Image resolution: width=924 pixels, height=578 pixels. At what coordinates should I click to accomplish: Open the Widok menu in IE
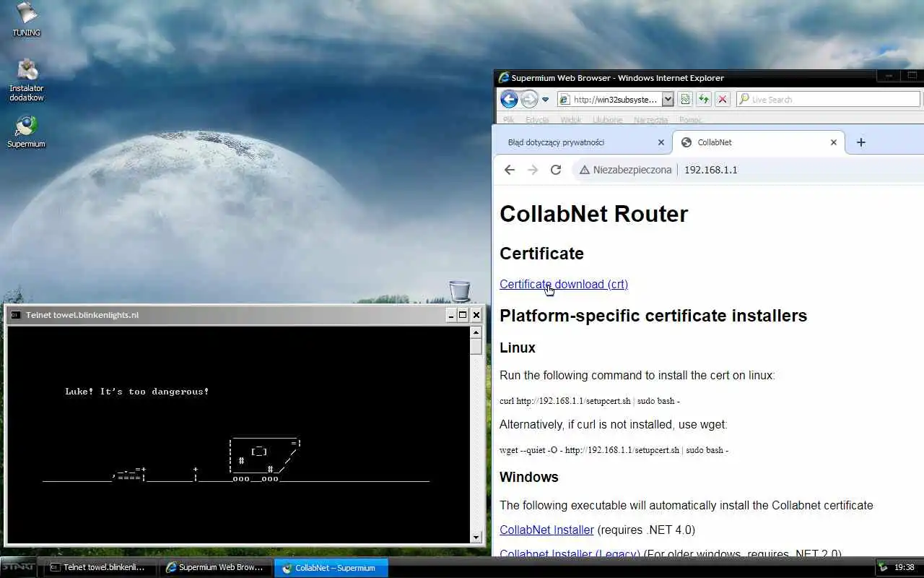point(570,120)
